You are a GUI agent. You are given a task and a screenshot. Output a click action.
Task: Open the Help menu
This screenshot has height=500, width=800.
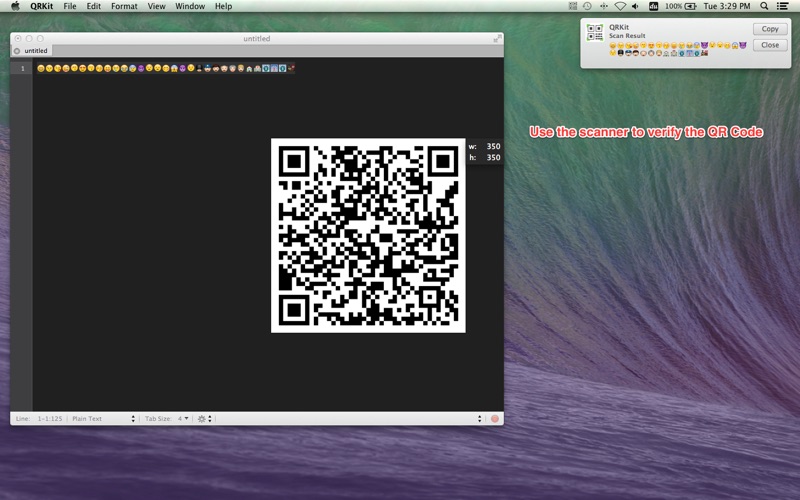point(223,6)
